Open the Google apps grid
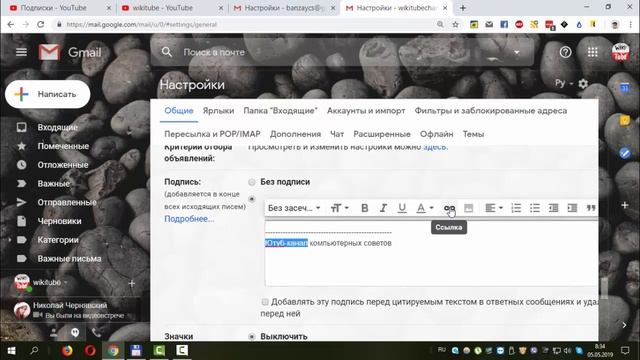 [593, 52]
